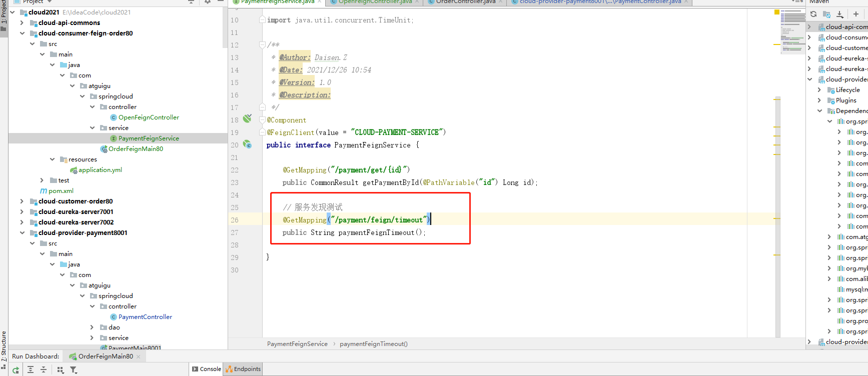Expand cloud-eureka-server7002 module
The height and width of the screenshot is (376, 868).
(x=22, y=222)
